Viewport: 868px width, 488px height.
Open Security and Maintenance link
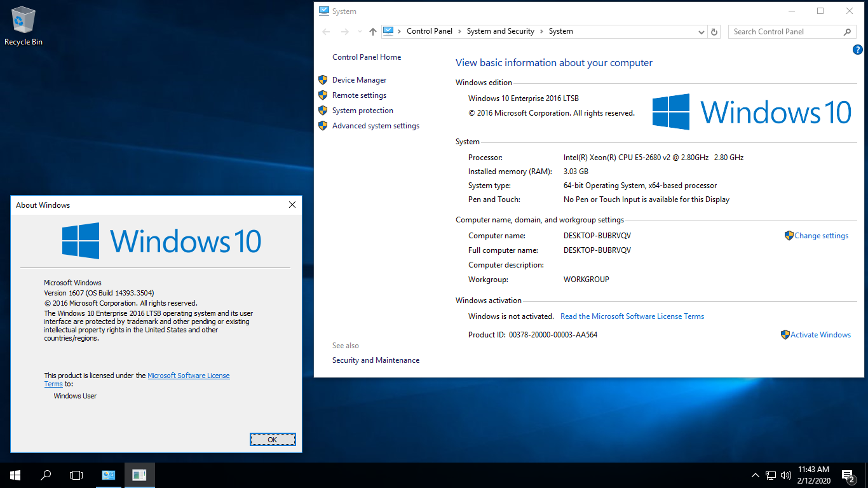coord(376,360)
